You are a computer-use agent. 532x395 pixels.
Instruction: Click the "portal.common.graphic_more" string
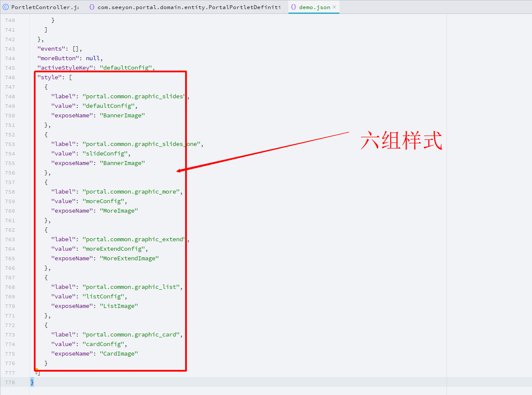(x=131, y=192)
